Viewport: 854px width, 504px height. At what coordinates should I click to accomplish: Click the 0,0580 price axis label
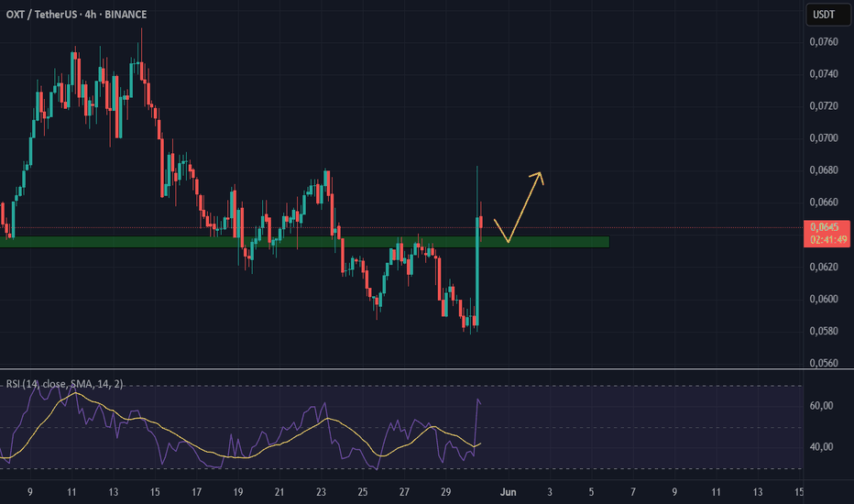(824, 331)
